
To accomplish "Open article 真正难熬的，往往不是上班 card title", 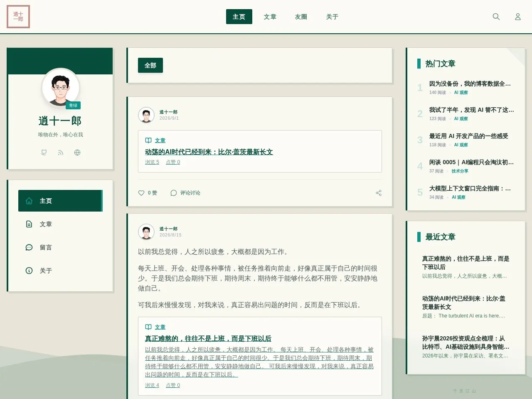I will point(208,338).
